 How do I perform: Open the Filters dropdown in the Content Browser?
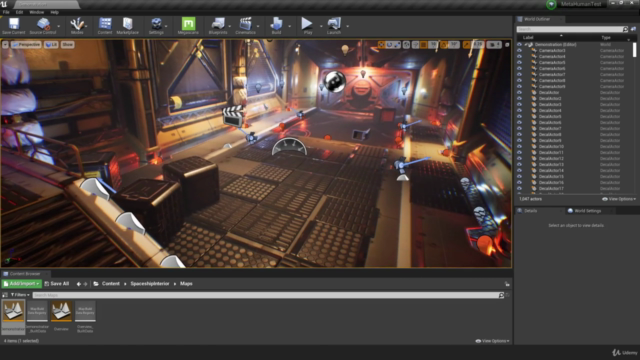tap(19, 295)
